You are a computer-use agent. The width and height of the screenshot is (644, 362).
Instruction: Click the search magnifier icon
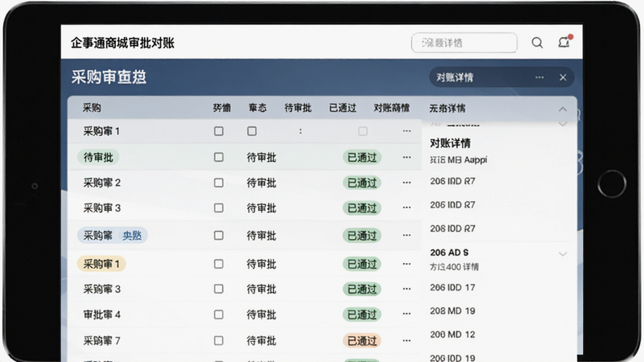(537, 43)
